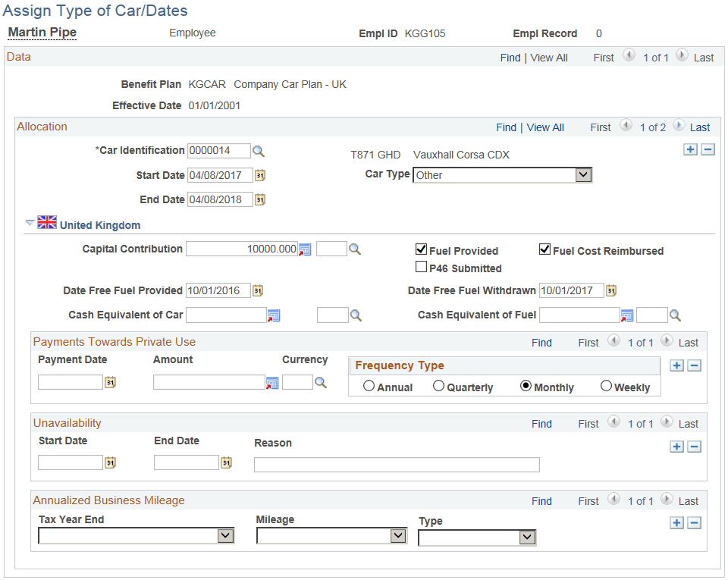Add a new Allocation row

coord(690,149)
